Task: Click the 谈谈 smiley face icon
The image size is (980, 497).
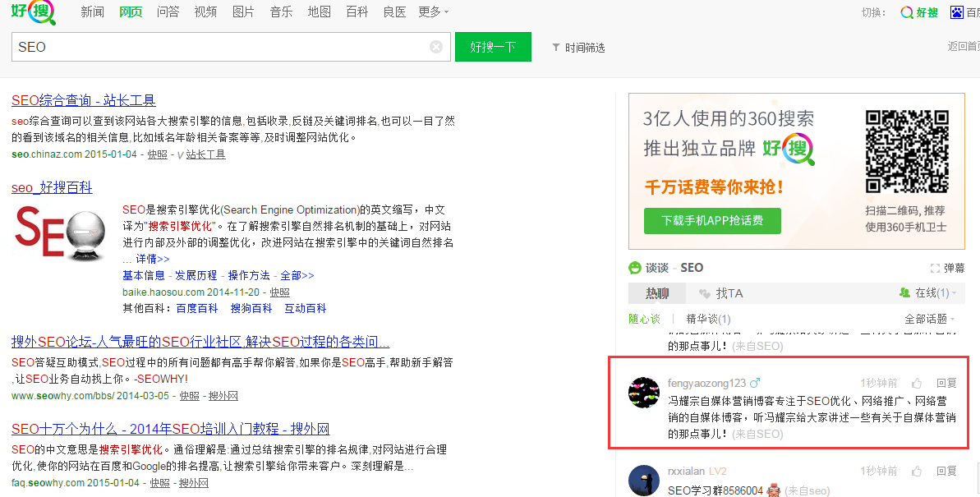Action: pyautogui.click(x=635, y=268)
